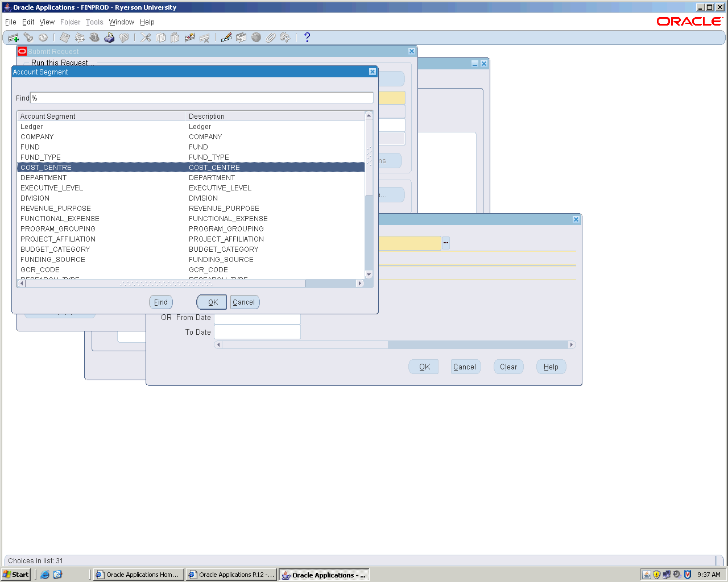Click the New record toolbar icon

(x=14, y=38)
